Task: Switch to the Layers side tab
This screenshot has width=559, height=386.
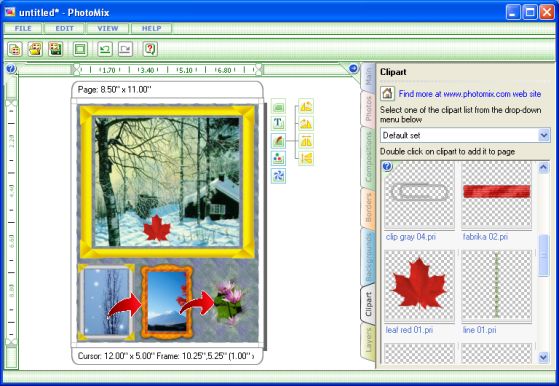Action: point(368,341)
